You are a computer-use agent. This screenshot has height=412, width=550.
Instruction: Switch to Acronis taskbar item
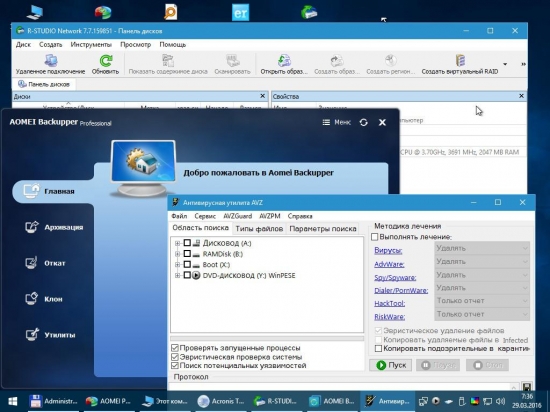click(x=221, y=401)
